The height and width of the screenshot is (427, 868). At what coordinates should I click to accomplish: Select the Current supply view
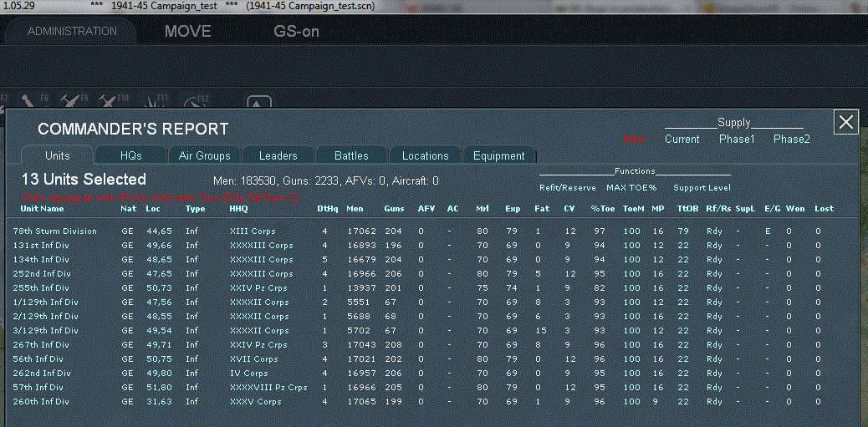(x=682, y=140)
